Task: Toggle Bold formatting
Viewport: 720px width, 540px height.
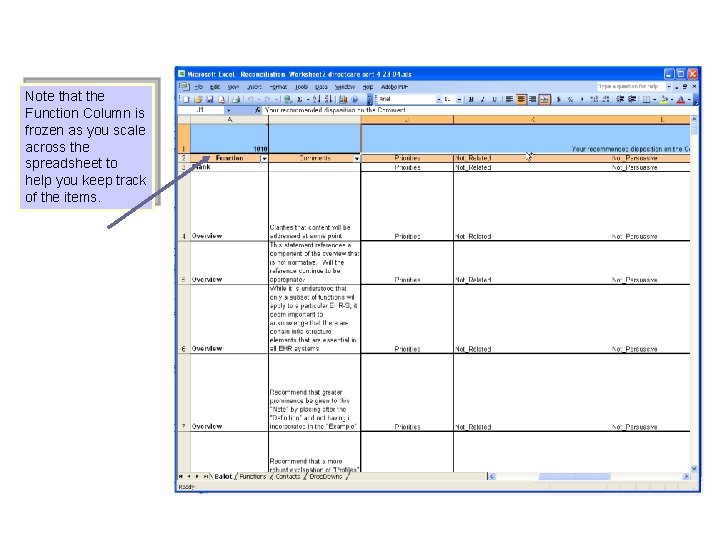Action: point(471,99)
